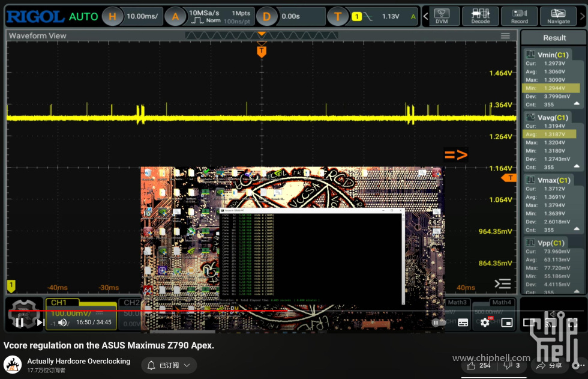Image resolution: width=588 pixels, height=379 pixels.
Task: Open the 10MSa/s 1Mpts acquisition settings
Action: pyautogui.click(x=220, y=16)
